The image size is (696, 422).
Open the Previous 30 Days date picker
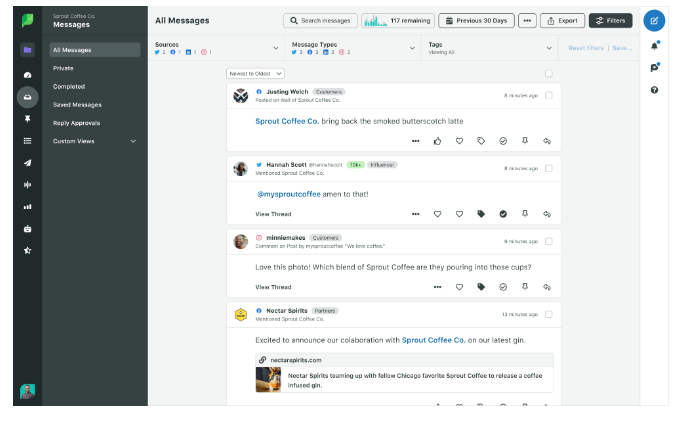(x=476, y=20)
